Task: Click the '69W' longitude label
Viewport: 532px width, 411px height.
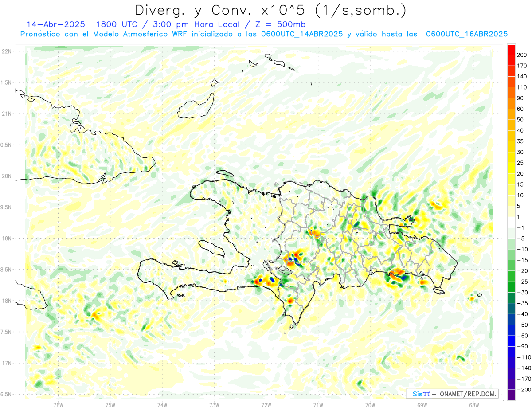Action: [422, 404]
